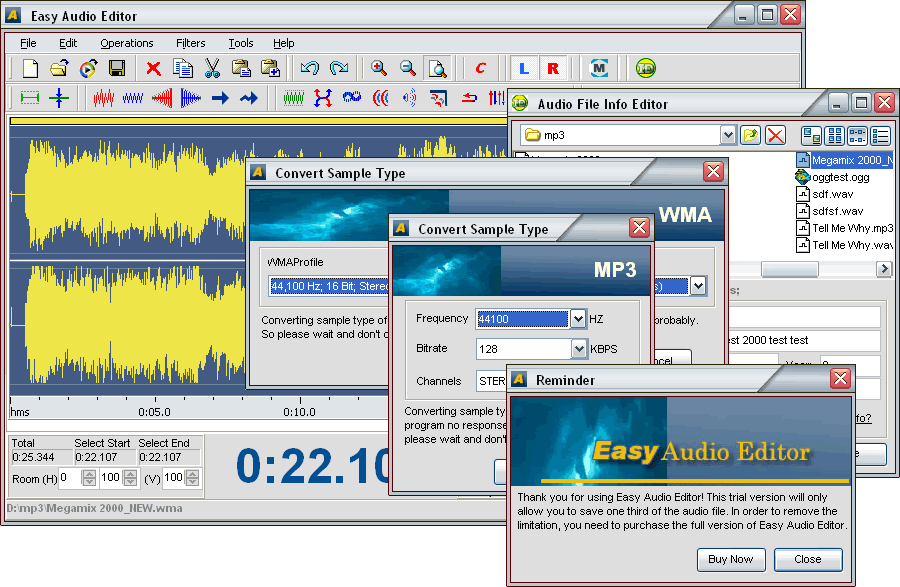
Task: Click the red-blue crossing arrows icon
Action: (323, 98)
